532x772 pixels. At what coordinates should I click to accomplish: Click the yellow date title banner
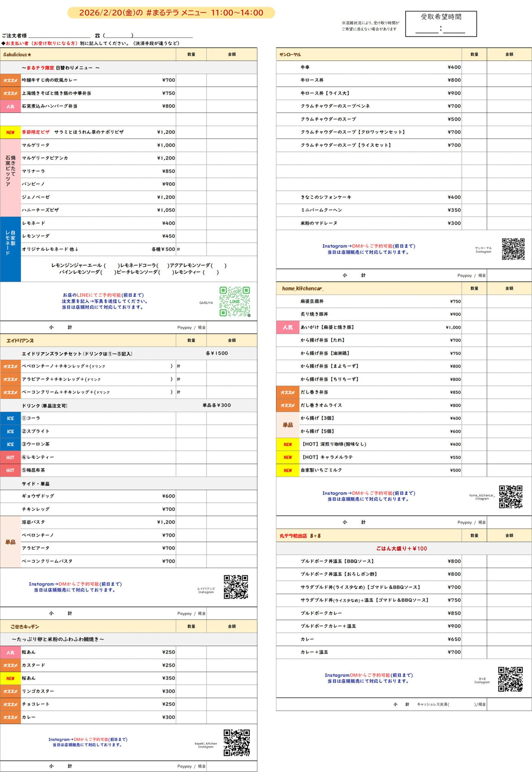[171, 13]
